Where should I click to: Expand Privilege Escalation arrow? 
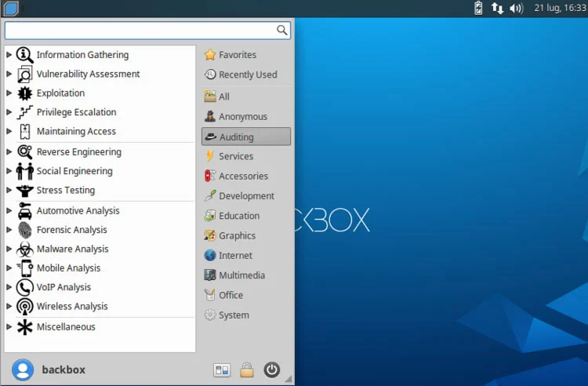[9, 112]
